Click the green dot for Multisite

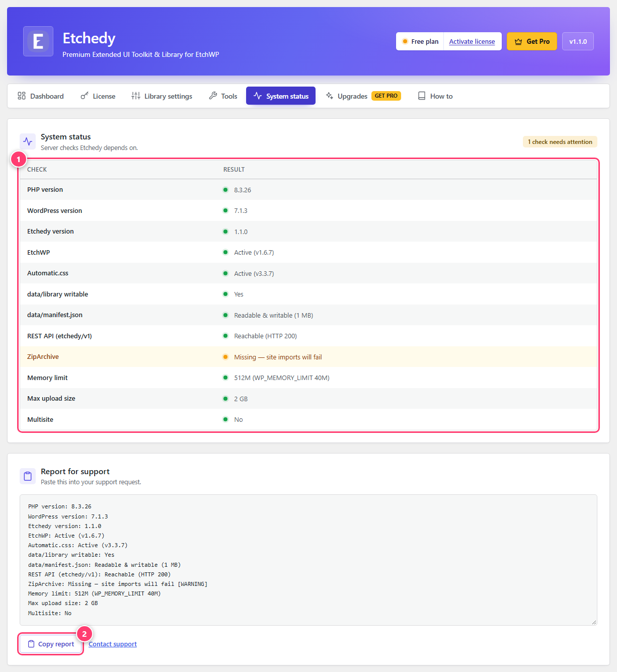225,419
